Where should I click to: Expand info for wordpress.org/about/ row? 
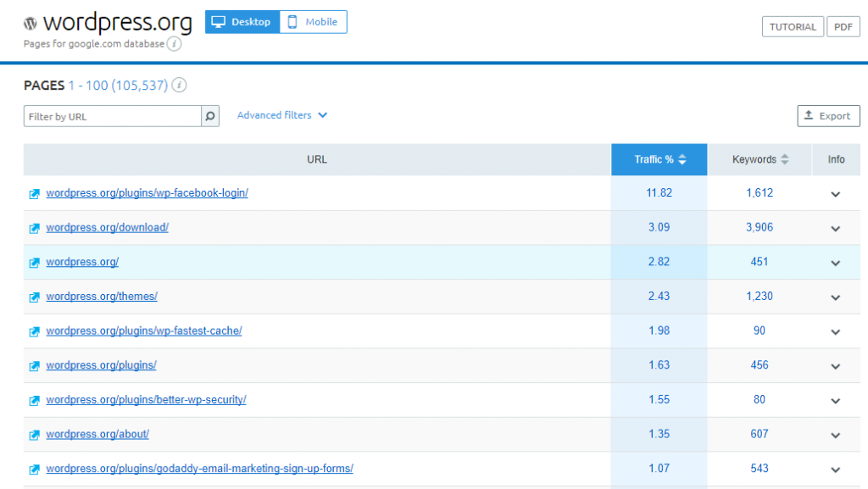tap(835, 435)
